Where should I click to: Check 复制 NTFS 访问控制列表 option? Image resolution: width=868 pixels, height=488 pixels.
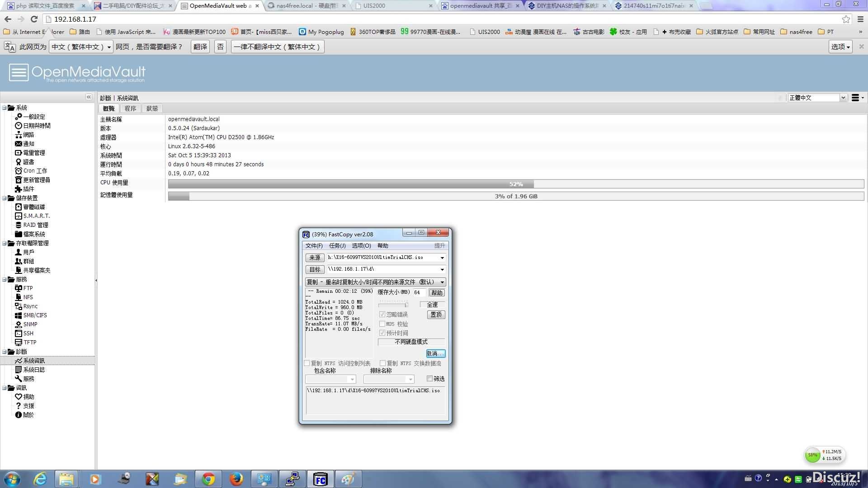[x=307, y=363]
